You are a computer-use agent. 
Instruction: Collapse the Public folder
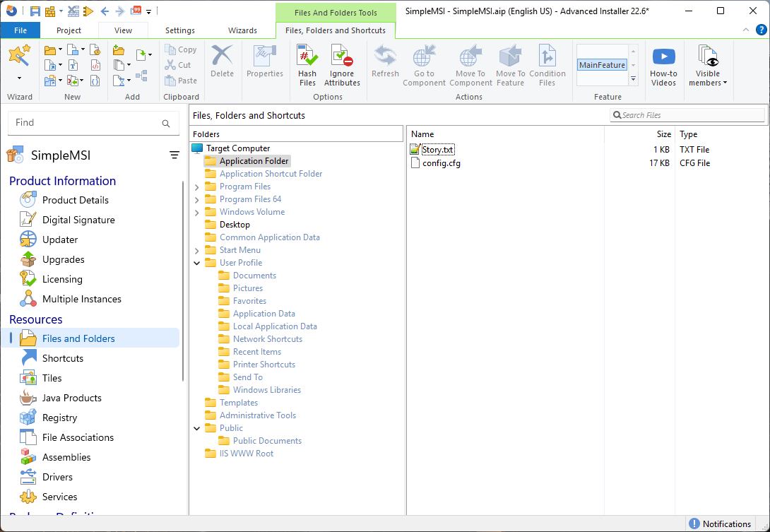tap(197, 428)
